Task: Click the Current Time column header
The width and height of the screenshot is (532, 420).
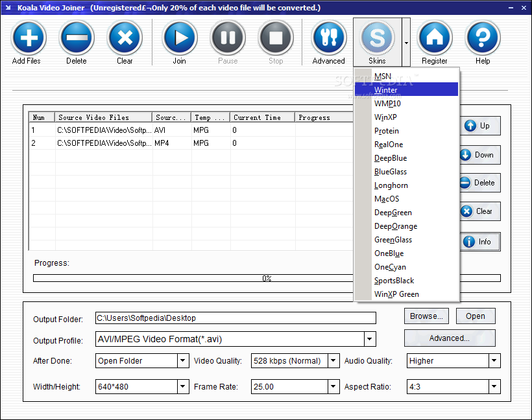Action: click(x=262, y=117)
